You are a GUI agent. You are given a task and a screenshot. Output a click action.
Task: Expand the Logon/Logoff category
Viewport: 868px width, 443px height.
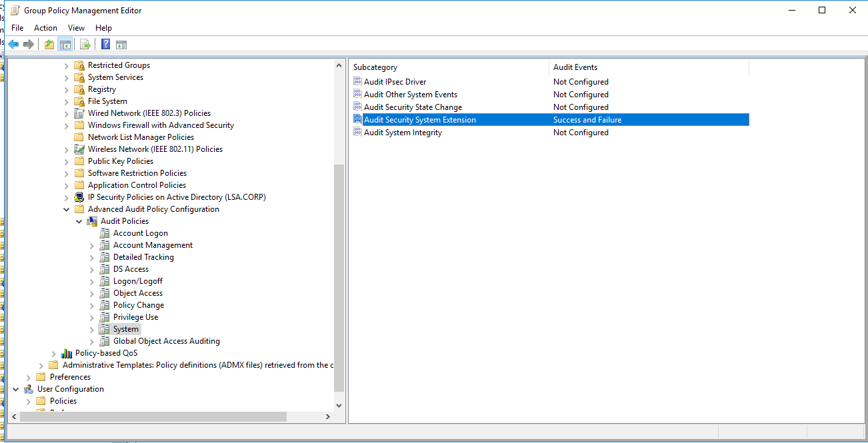[x=92, y=281]
